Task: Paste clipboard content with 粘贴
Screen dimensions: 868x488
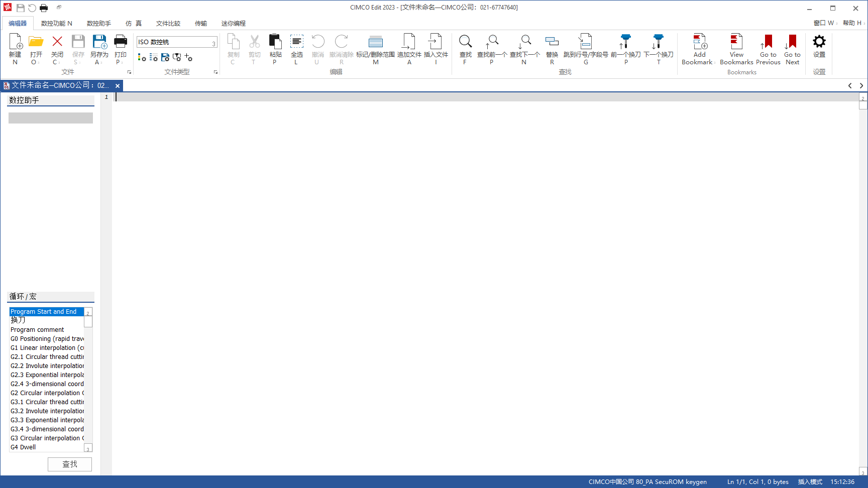Action: (275, 49)
